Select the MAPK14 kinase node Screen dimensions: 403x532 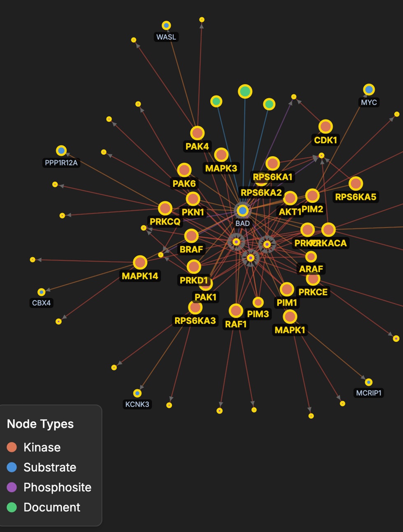click(x=140, y=263)
